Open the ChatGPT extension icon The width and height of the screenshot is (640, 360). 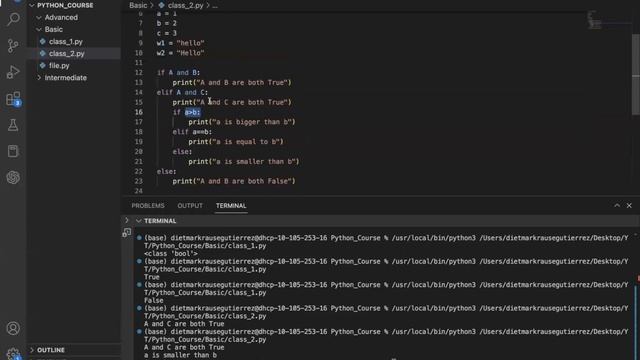(x=13, y=177)
